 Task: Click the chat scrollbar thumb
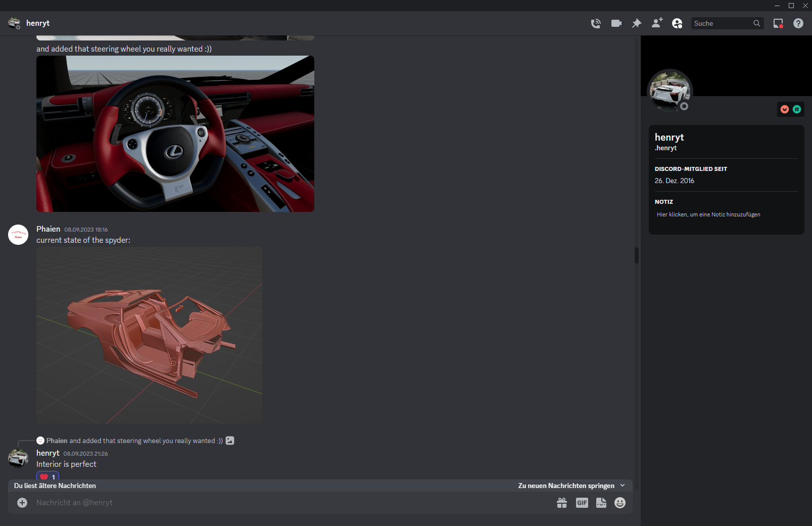coord(637,255)
